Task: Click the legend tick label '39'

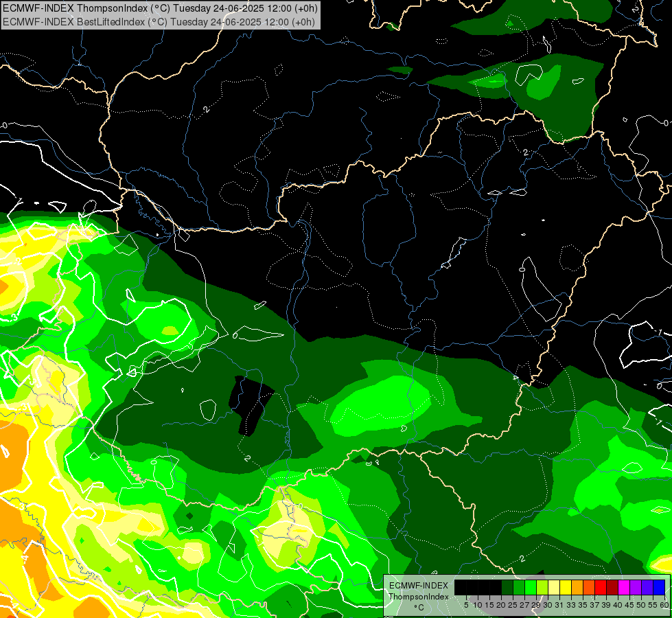Action: tap(606, 605)
